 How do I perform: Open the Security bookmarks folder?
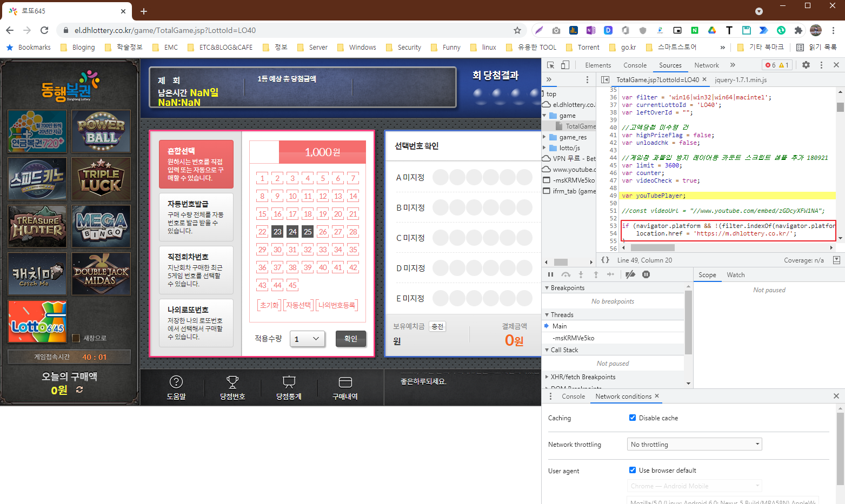403,47
